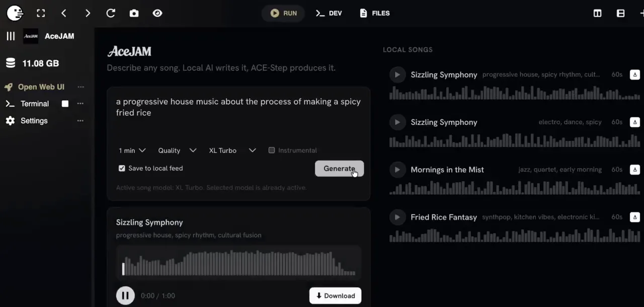644x307 pixels.
Task: Click the refresh page icon
Action: tap(111, 13)
